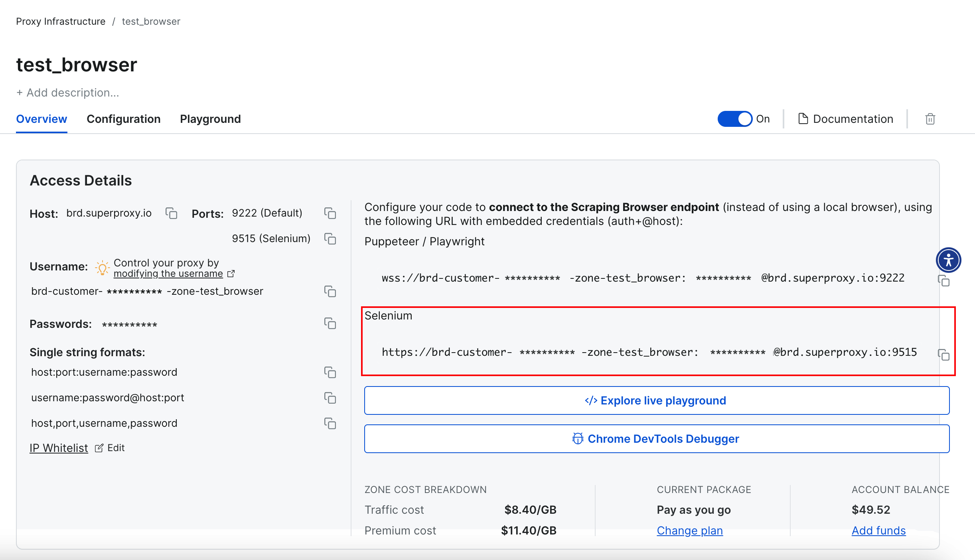Switch to the Overview tab
Screen dimensions: 975x560
41,119
